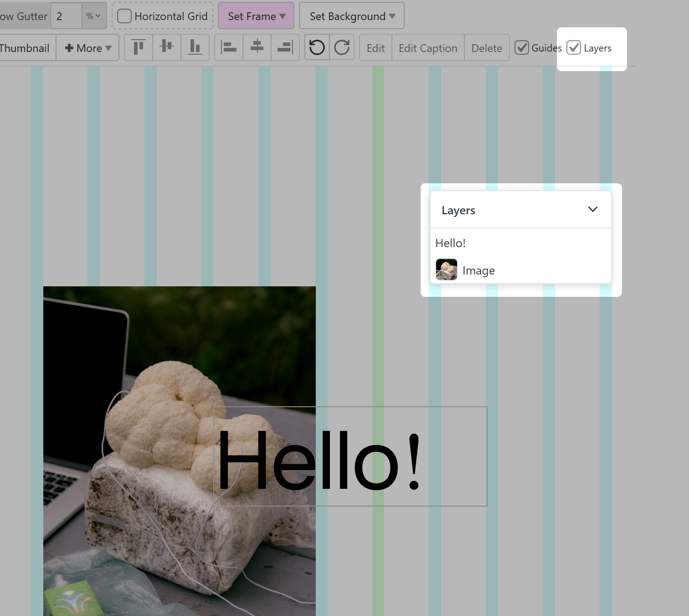The width and height of the screenshot is (689, 616).
Task: Click the Edit Caption button
Action: pyautogui.click(x=428, y=48)
